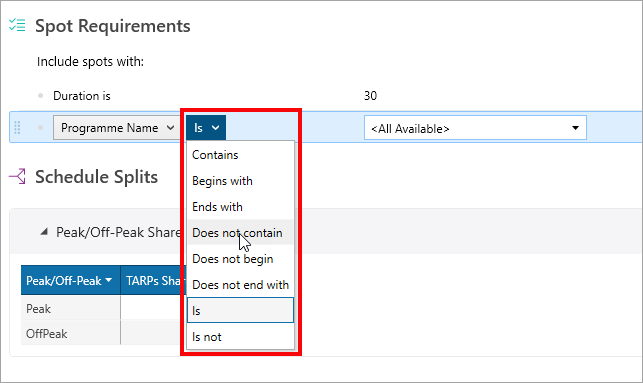Click the Schedule Splits branch icon
643x383 pixels.
coord(17,176)
